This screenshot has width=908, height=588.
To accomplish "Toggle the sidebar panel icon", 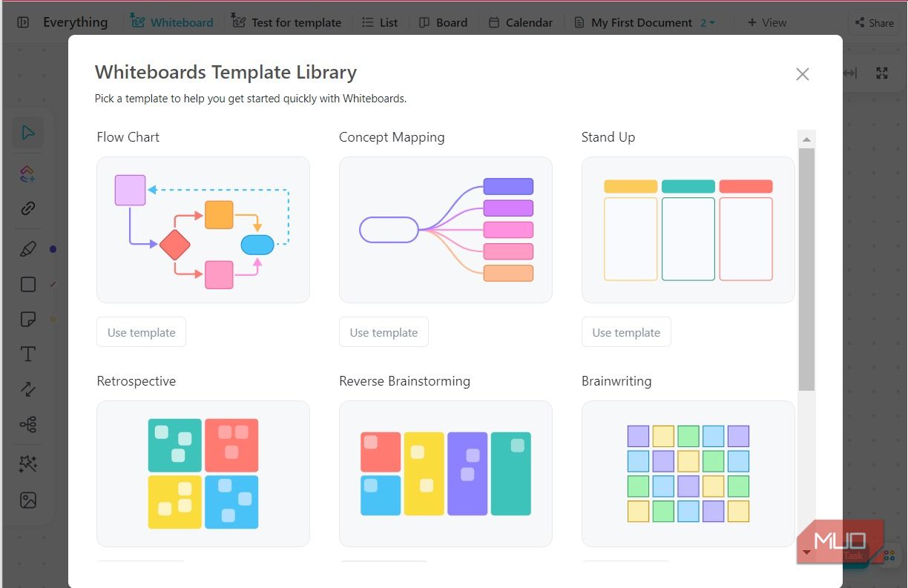I will [23, 22].
